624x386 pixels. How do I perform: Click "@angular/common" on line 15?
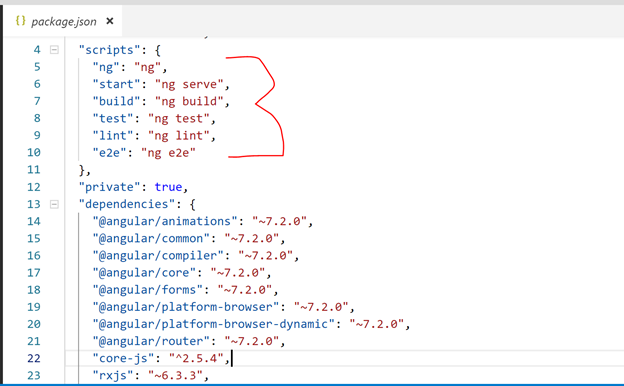click(151, 238)
